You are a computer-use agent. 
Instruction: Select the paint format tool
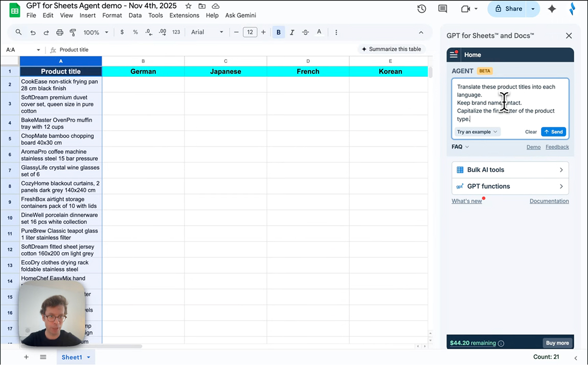click(73, 32)
